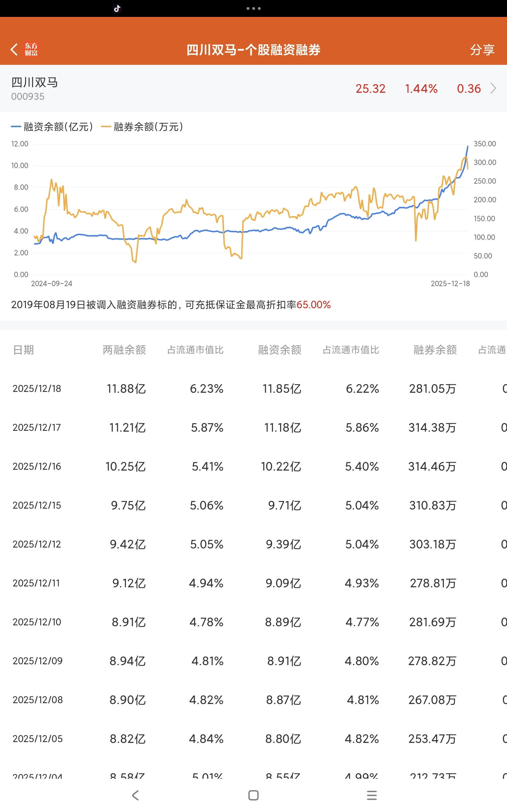Image resolution: width=507 pixels, height=812 pixels.
Task: Open the 四川双马 000935 stock name
Action: [x=35, y=88]
